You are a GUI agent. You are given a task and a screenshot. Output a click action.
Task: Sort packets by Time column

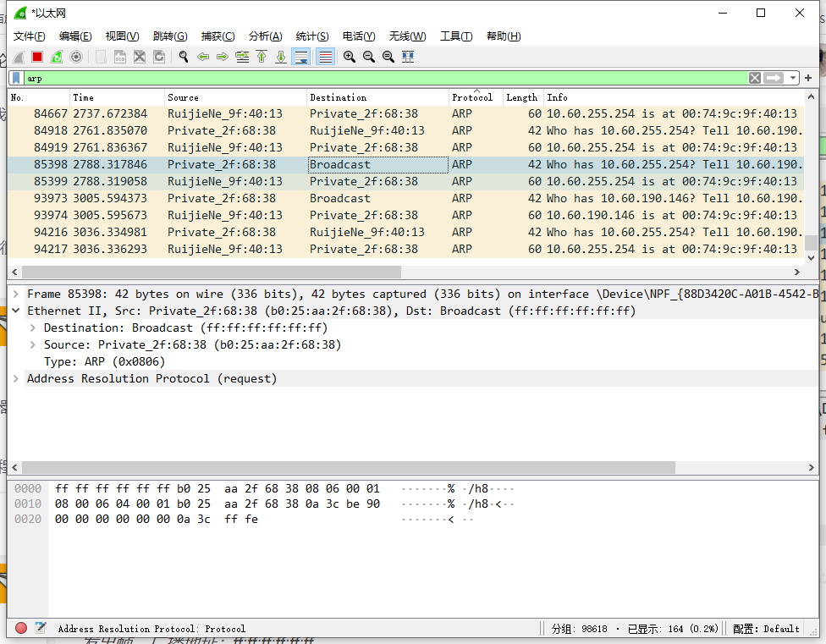pos(117,97)
